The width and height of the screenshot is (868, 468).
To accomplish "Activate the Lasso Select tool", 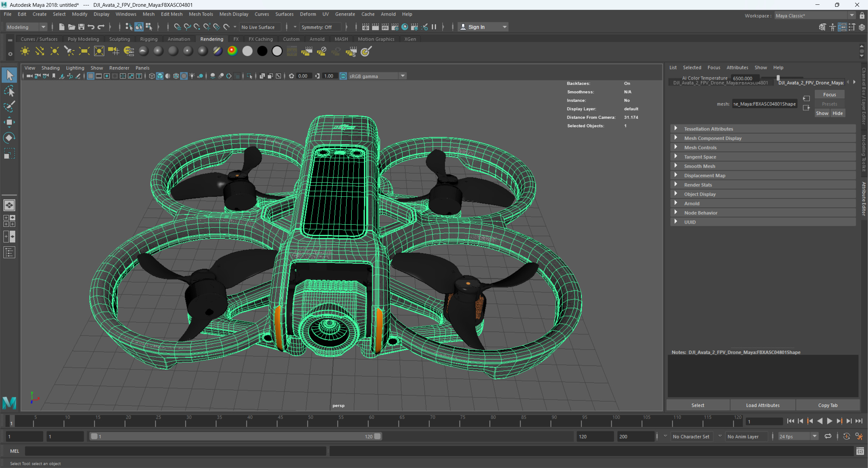I will 9,91.
